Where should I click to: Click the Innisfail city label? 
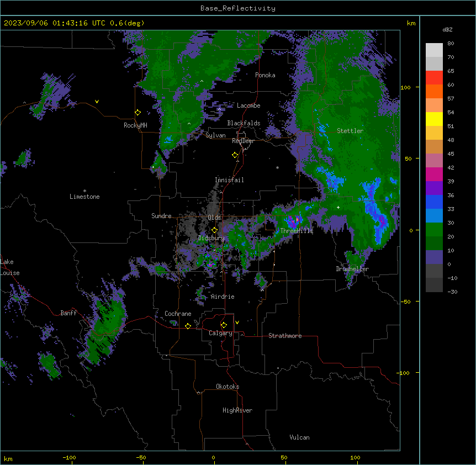point(229,180)
